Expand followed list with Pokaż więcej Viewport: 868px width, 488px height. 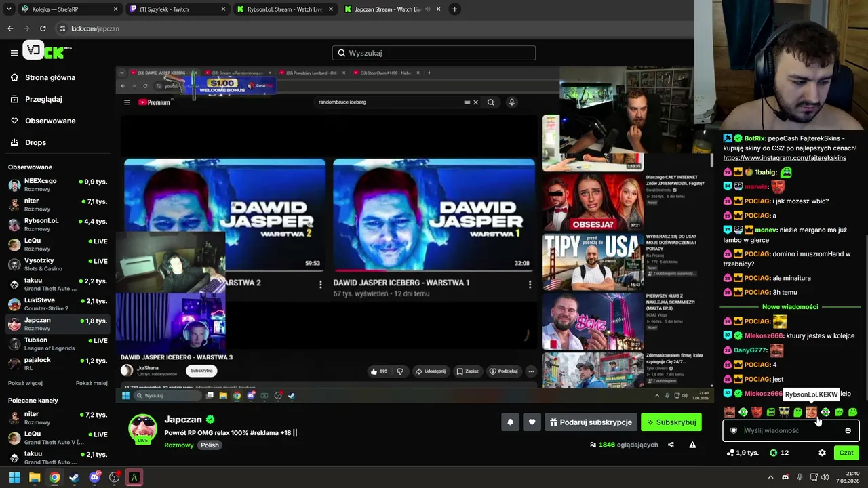click(25, 383)
